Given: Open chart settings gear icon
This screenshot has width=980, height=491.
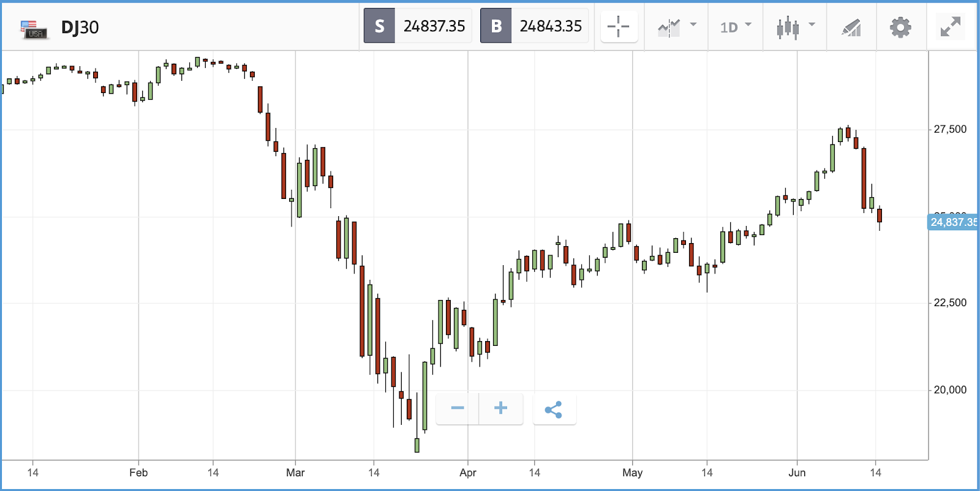Looking at the screenshot, I should tap(900, 27).
